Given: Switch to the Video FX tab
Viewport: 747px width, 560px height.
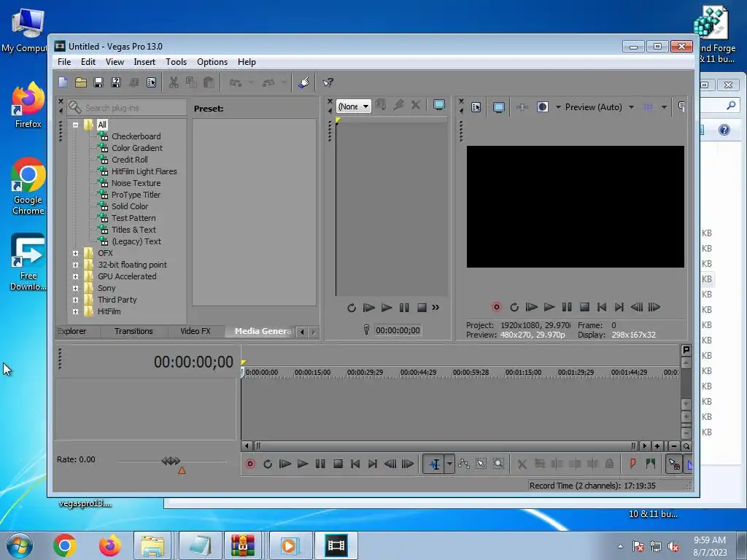Looking at the screenshot, I should click(196, 331).
